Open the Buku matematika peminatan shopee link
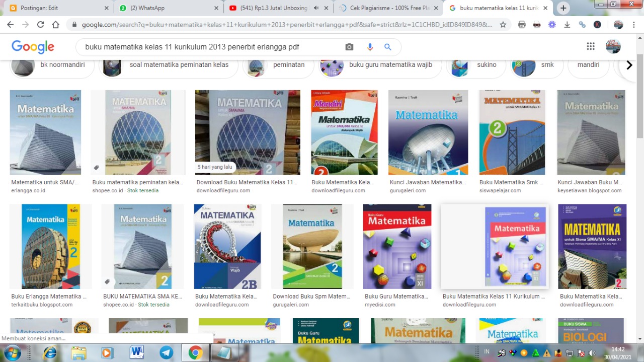This screenshot has height=362, width=644. click(137, 182)
